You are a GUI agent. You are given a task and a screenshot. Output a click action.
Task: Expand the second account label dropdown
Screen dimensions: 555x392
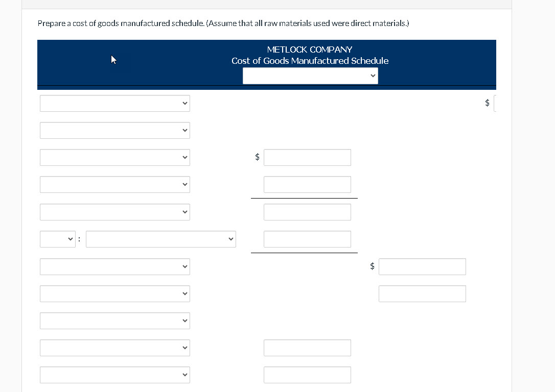tap(114, 130)
